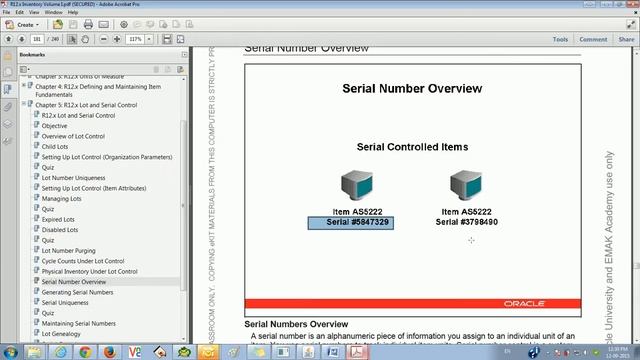Click the Save file icon
Viewport: 640px width, 360px height.
[73, 24]
